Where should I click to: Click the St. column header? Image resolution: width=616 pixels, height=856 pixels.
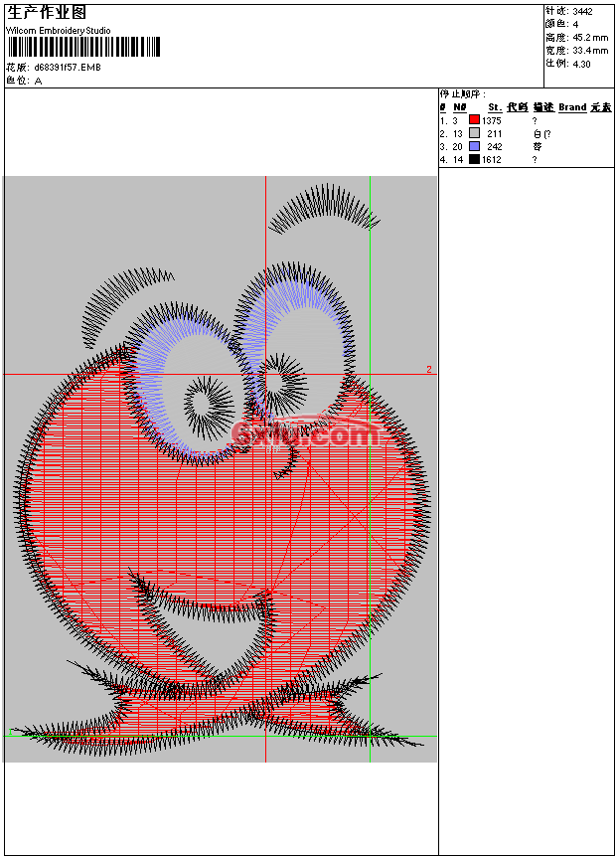point(495,107)
